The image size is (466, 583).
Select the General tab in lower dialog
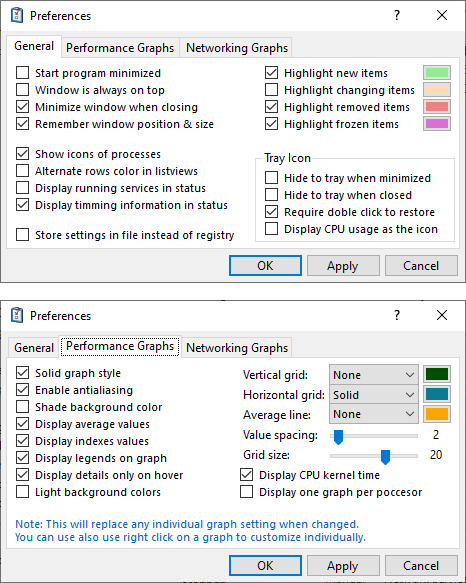coord(33,348)
